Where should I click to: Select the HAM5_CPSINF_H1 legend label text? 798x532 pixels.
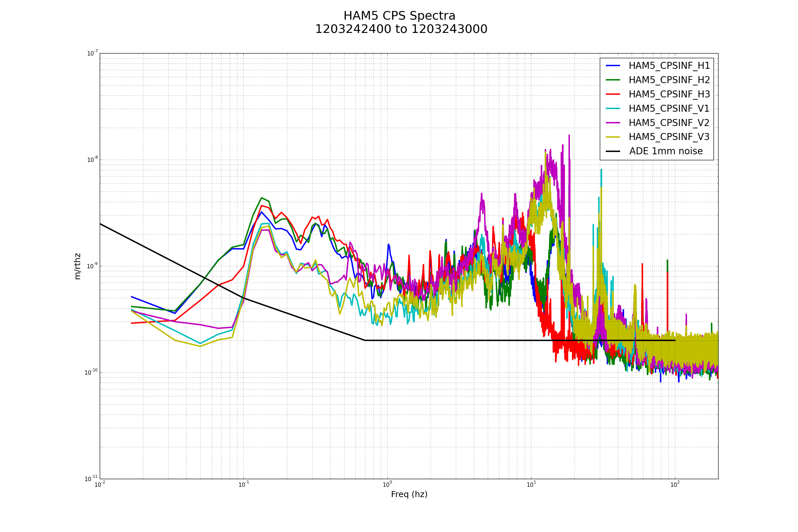pyautogui.click(x=669, y=66)
